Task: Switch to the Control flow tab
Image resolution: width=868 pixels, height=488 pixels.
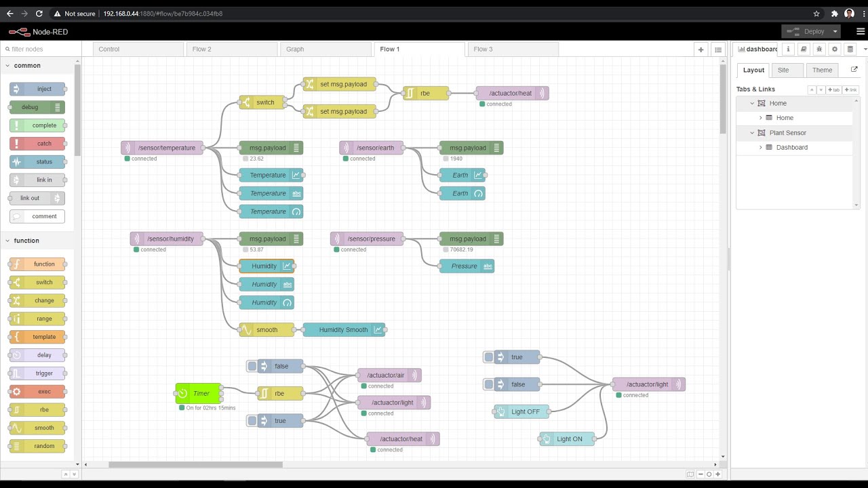Action: click(138, 49)
